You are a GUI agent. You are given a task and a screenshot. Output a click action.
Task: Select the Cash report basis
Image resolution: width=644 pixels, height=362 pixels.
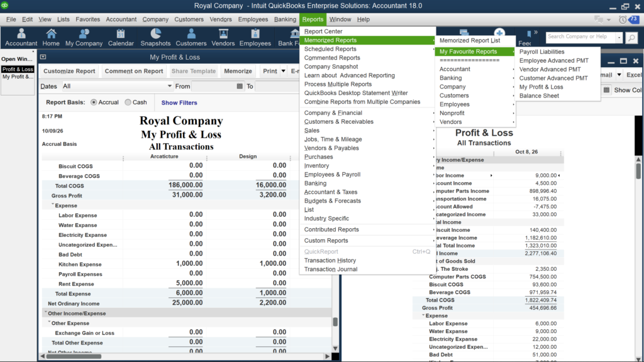coord(128,102)
